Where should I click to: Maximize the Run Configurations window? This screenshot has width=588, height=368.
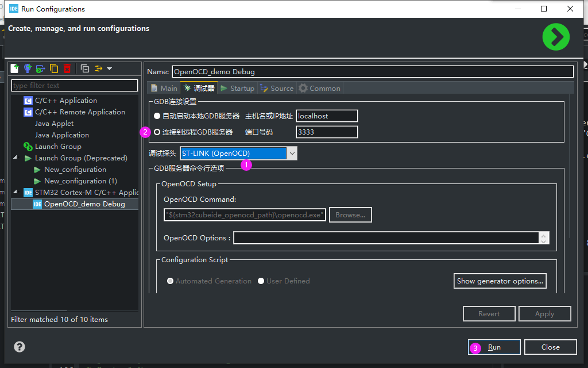click(x=544, y=9)
